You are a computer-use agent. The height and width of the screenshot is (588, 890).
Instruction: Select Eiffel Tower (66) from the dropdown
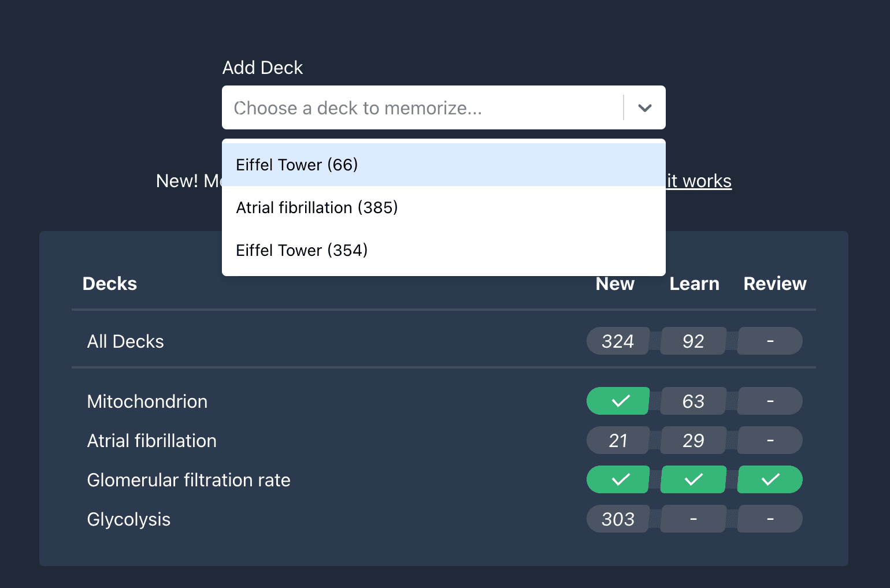click(296, 165)
